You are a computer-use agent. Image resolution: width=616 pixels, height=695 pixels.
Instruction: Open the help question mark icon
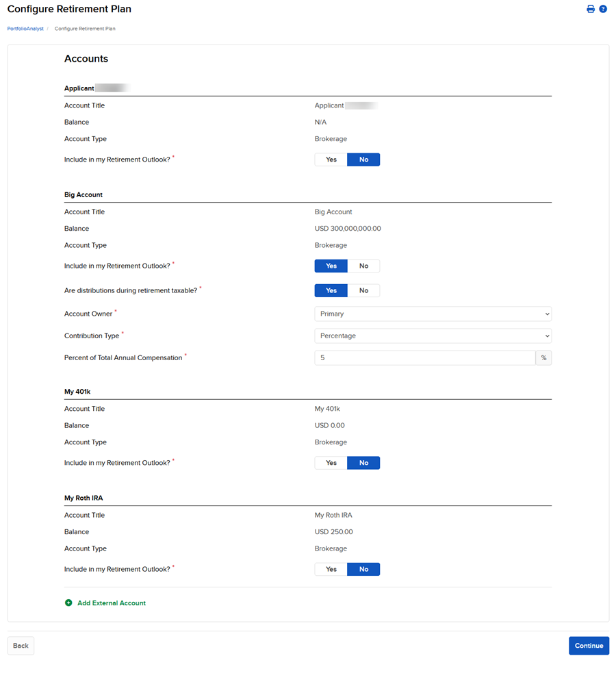603,9
